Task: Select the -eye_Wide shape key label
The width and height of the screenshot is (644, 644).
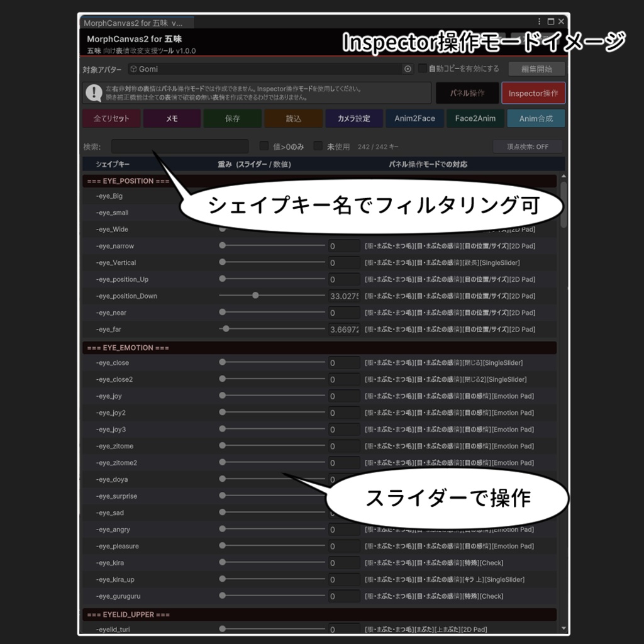Action: click(x=112, y=230)
